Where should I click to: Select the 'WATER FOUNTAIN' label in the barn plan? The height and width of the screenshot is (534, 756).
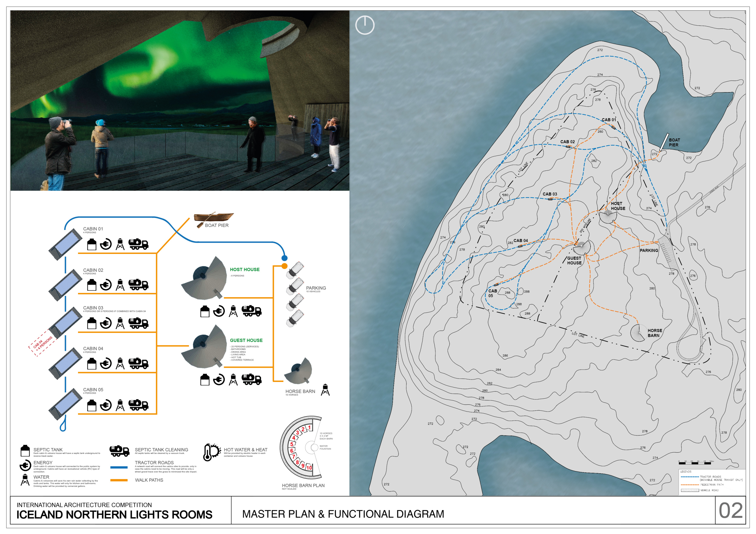[x=325, y=448]
